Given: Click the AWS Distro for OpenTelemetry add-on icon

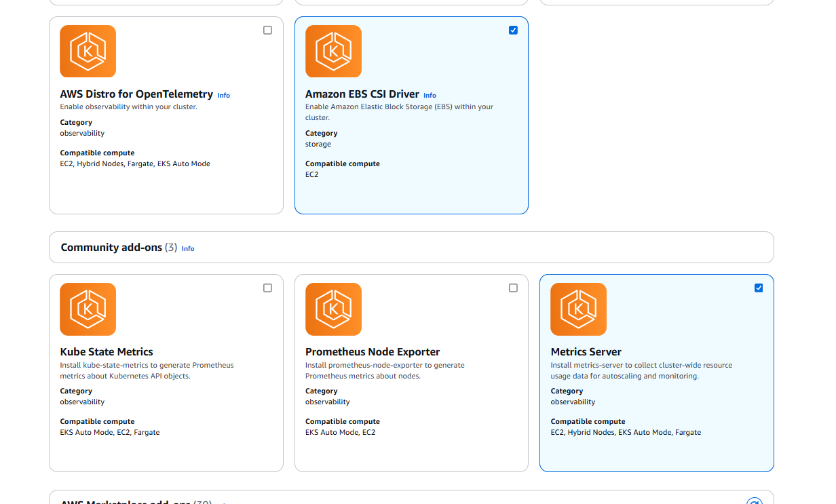Looking at the screenshot, I should (x=88, y=51).
